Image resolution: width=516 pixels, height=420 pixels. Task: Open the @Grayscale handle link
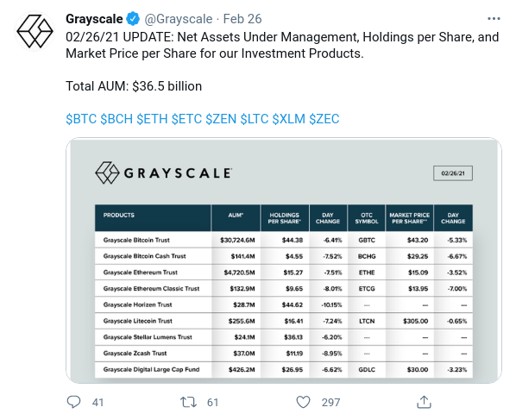click(x=179, y=19)
